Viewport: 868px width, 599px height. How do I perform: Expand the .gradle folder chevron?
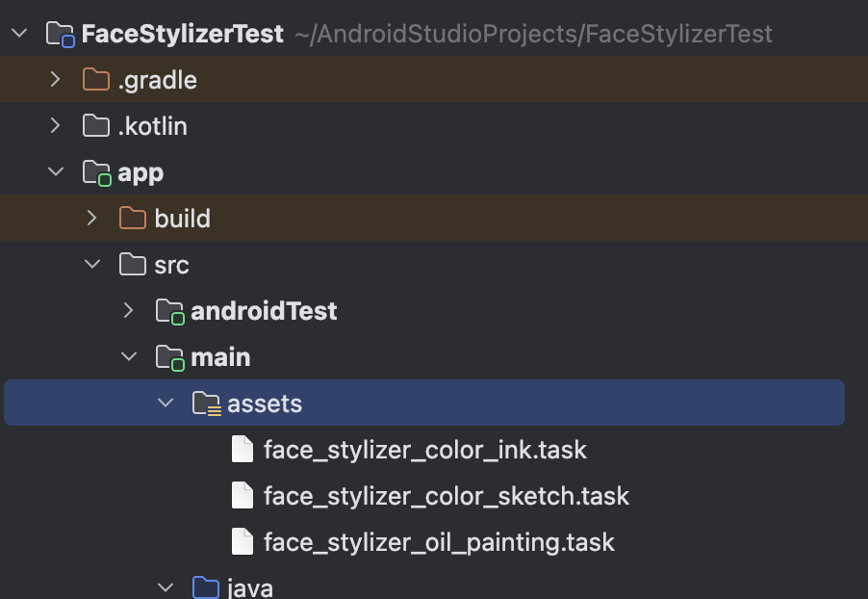56,80
